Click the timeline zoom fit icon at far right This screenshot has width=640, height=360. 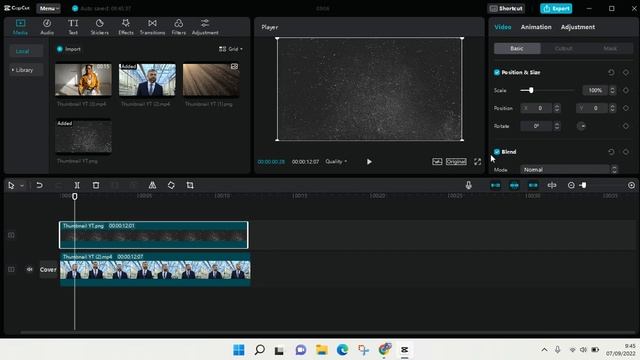[x=631, y=185]
